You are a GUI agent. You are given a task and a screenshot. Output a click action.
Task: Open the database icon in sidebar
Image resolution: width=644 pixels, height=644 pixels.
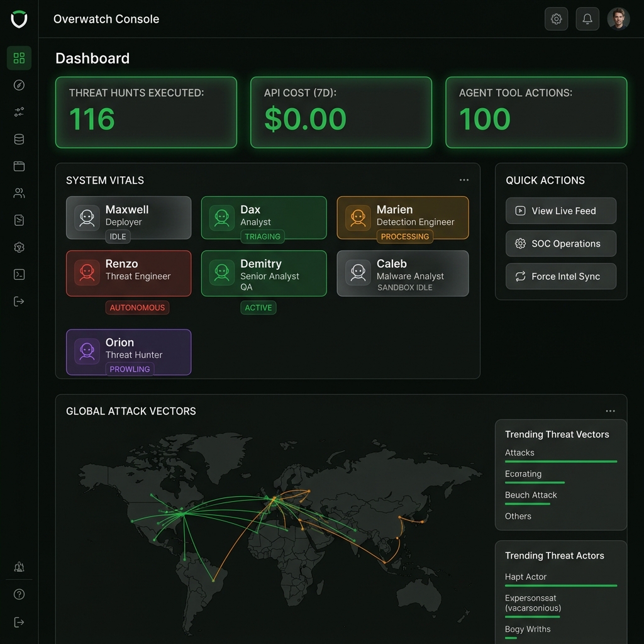[x=19, y=139]
